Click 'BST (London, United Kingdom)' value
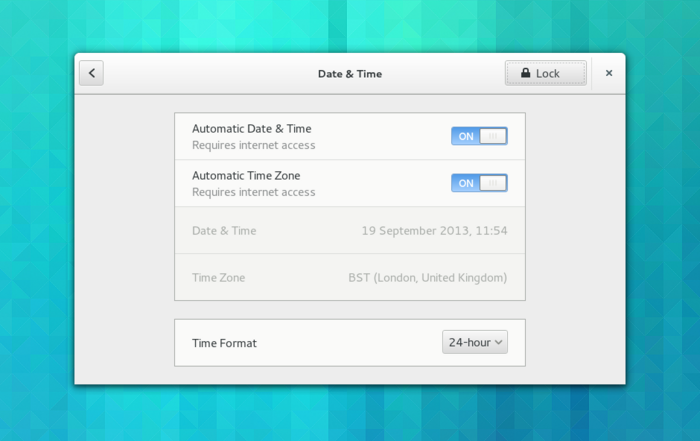Screen dimensions: 700x441 428,278
